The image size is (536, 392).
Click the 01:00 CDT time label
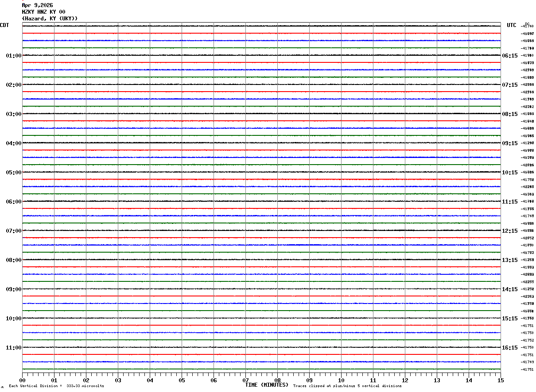13,56
